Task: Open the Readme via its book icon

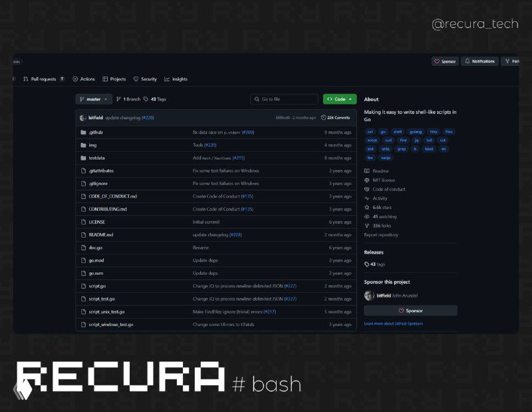Action: 368,170
